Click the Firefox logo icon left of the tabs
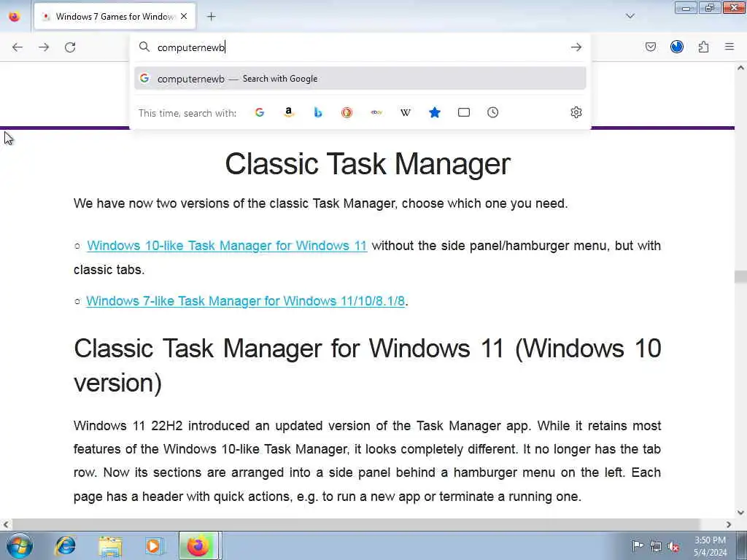This screenshot has height=560, width=747. pyautogui.click(x=15, y=17)
